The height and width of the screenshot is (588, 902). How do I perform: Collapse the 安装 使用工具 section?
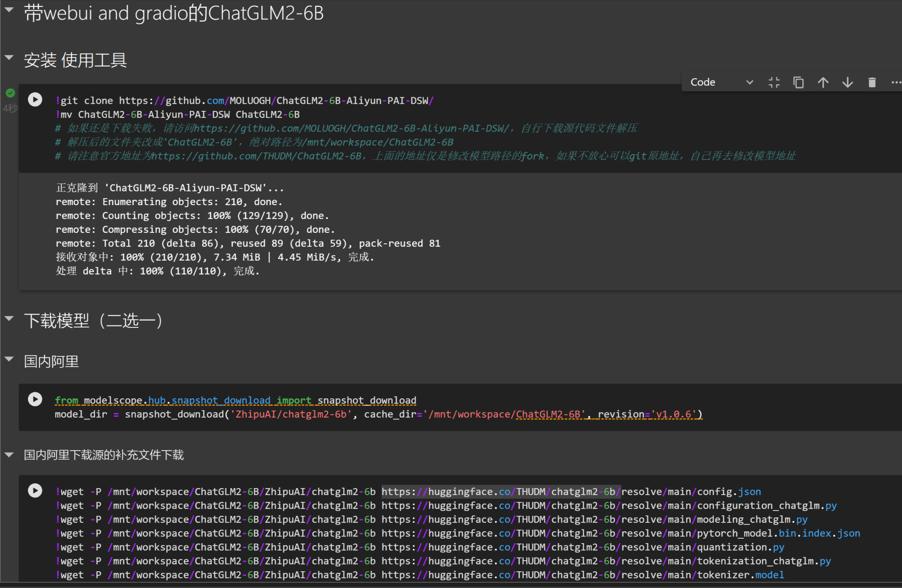pos(9,57)
